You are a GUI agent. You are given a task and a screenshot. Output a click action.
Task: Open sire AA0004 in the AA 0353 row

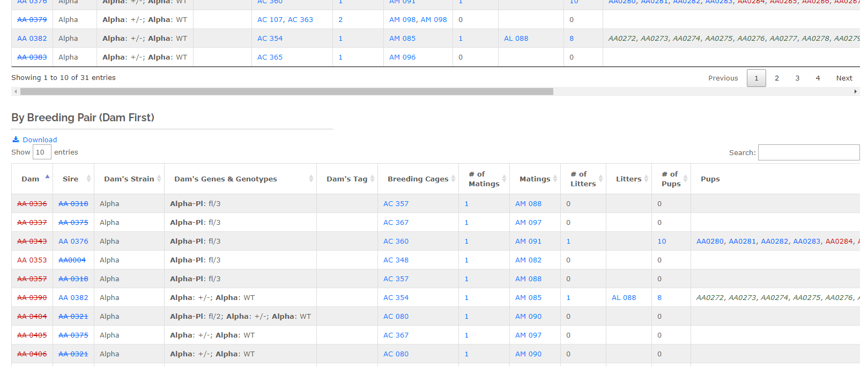(x=72, y=260)
